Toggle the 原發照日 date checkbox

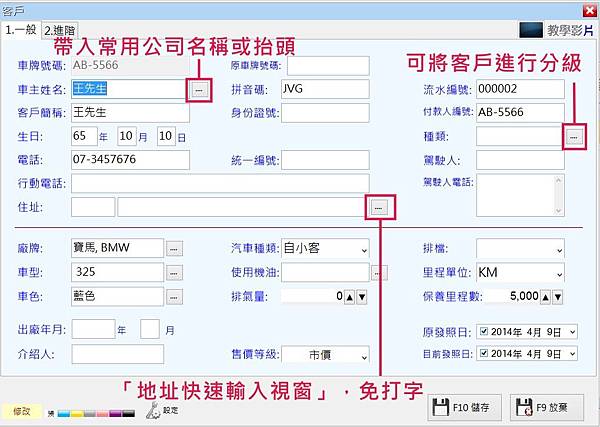(484, 331)
